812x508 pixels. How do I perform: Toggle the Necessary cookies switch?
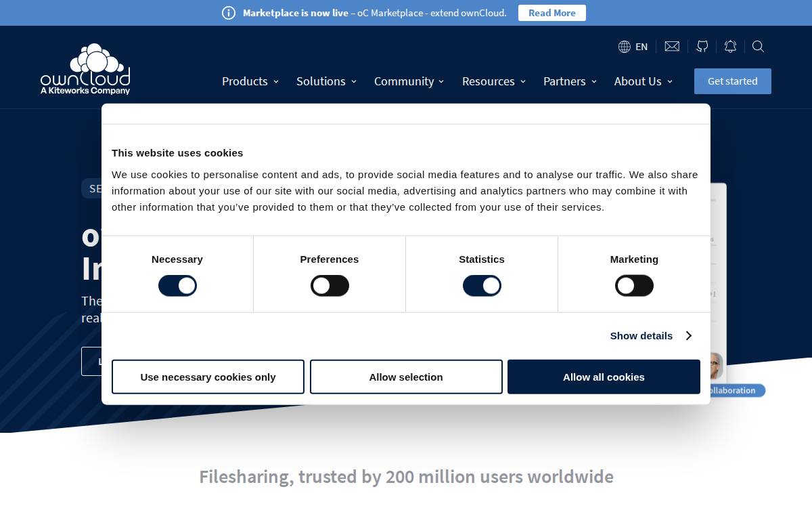point(177,286)
